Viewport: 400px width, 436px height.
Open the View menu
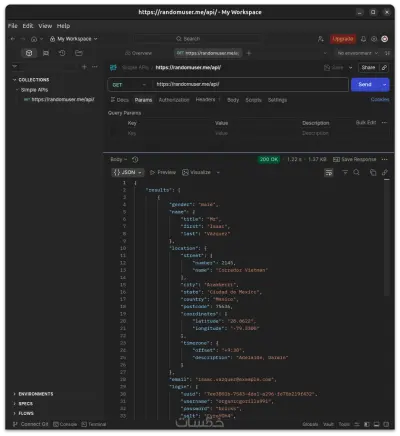coord(45,26)
